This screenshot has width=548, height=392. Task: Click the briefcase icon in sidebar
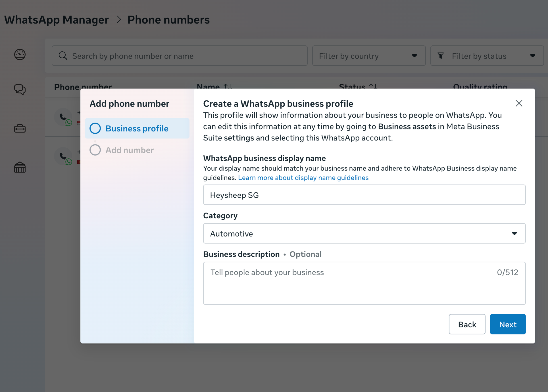click(20, 129)
